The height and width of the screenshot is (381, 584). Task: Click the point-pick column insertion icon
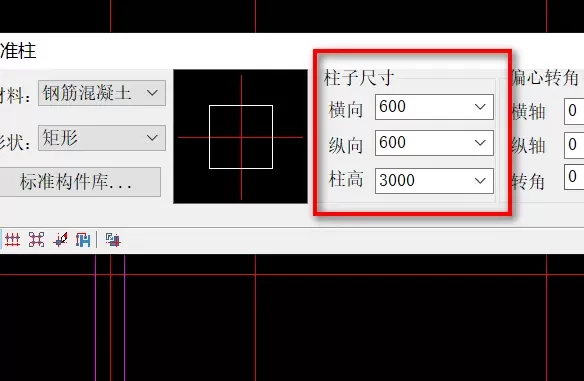click(60, 240)
